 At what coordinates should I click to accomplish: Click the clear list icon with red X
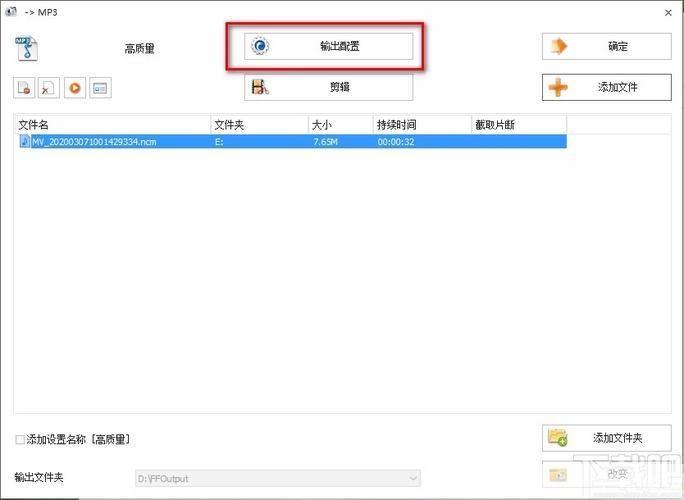pos(49,88)
